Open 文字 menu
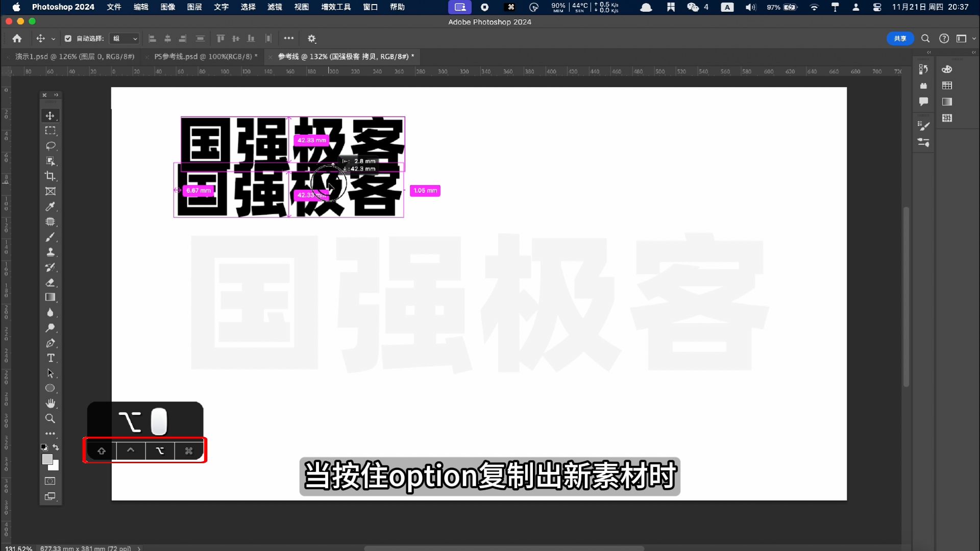This screenshot has width=980, height=551. (222, 8)
